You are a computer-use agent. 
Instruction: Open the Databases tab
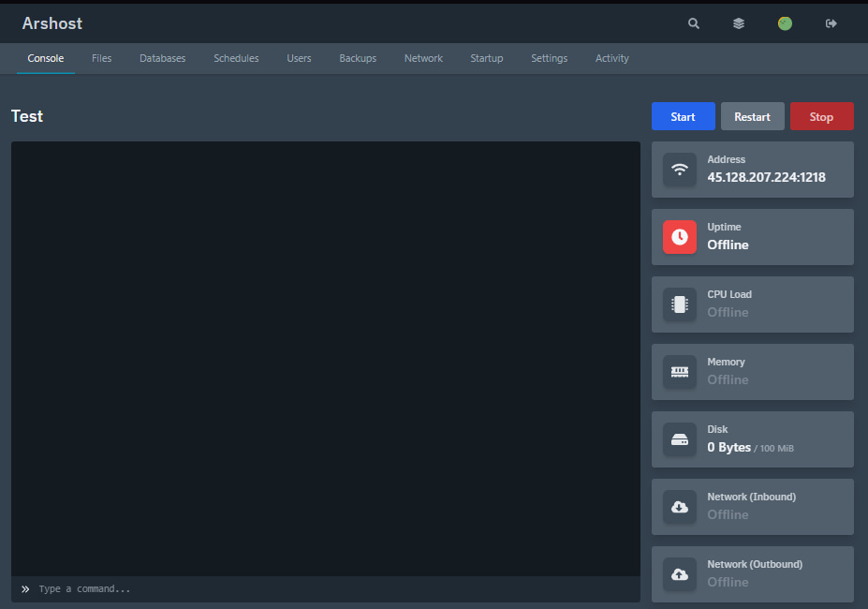[162, 58]
